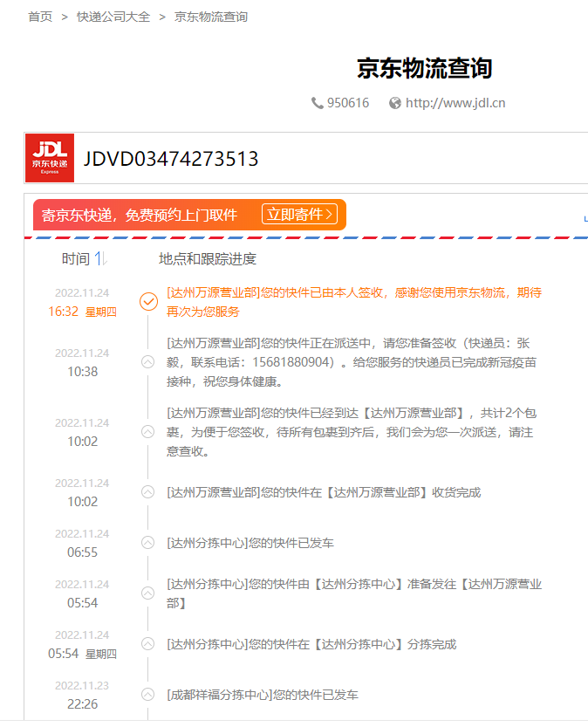Click the status circle for the 06:55 entry

(x=147, y=543)
